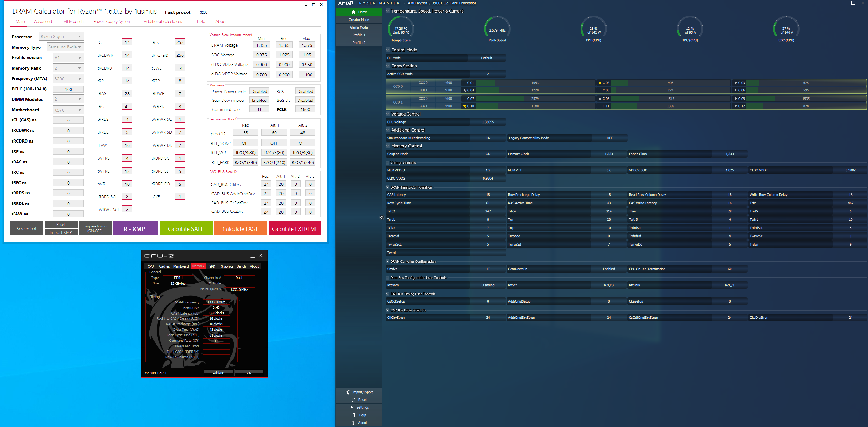Click the R - XMP button
The width and height of the screenshot is (868, 427).
[x=135, y=229]
